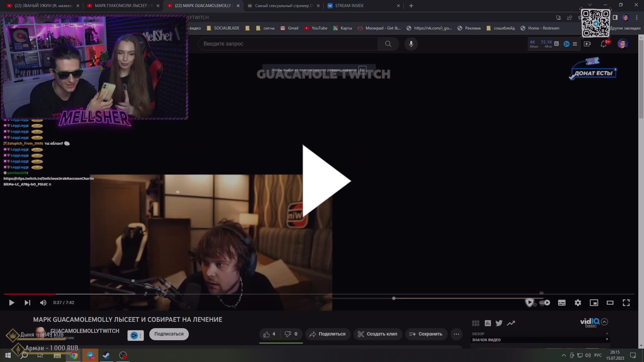Switch player to cinema mode
This screenshot has width=644, height=362.
(610, 303)
